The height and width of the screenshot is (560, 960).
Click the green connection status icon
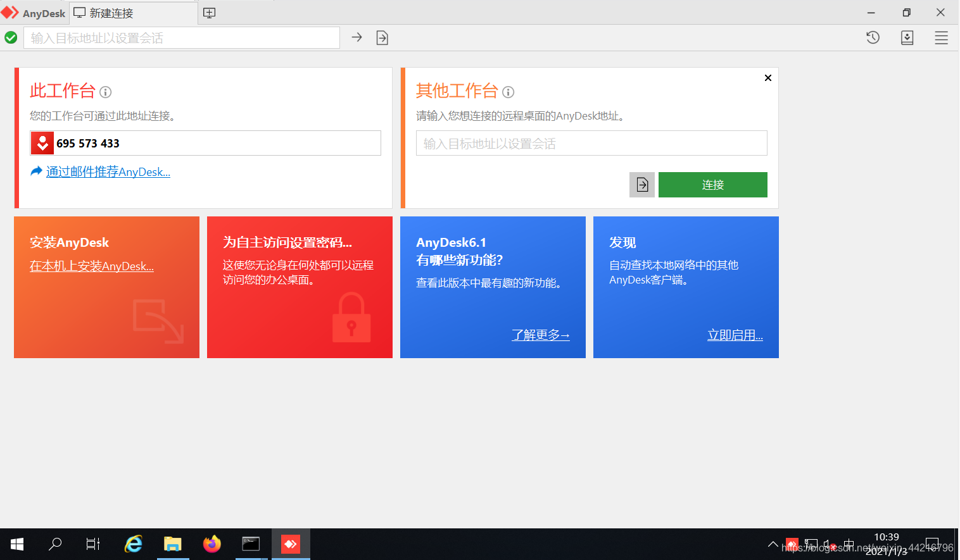[11, 38]
